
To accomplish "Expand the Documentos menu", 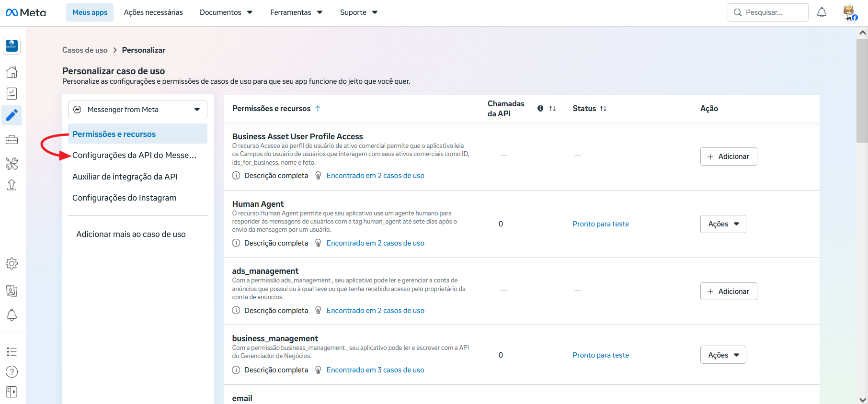I will 226,12.
